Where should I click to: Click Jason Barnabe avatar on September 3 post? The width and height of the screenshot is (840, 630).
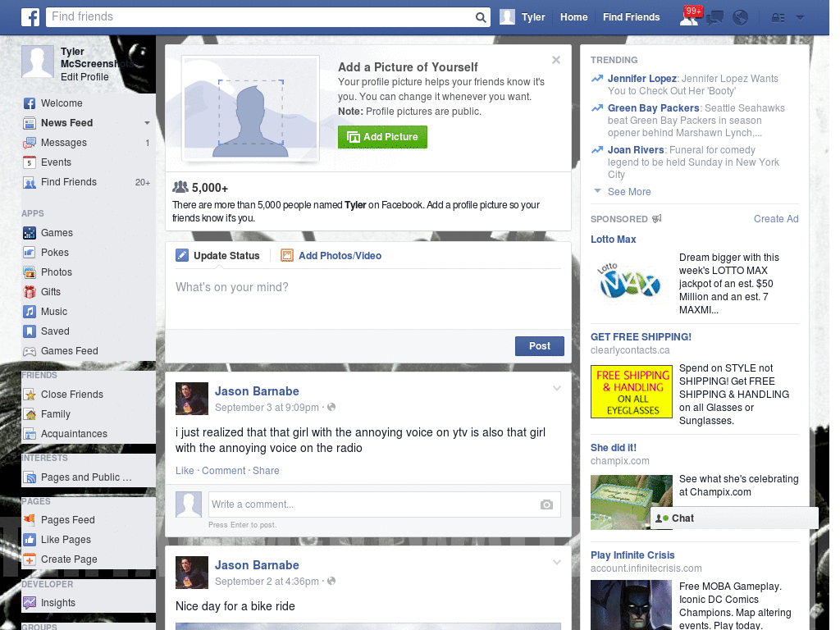pyautogui.click(x=192, y=399)
